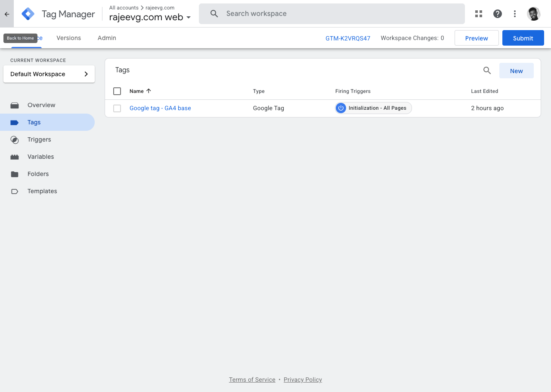Open the Google apps grid
Image resolution: width=551 pixels, height=392 pixels.
(x=479, y=13)
